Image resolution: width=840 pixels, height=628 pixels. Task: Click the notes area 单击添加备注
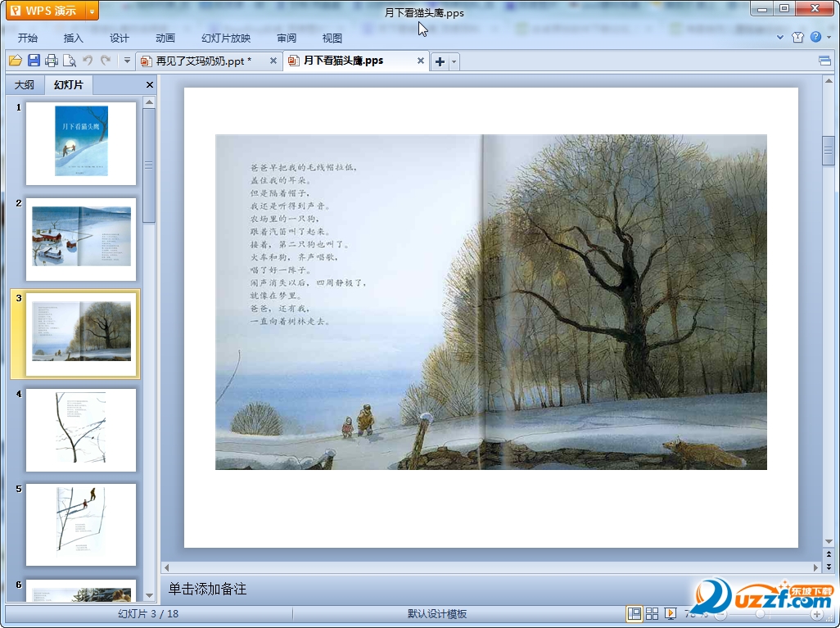(x=207, y=589)
